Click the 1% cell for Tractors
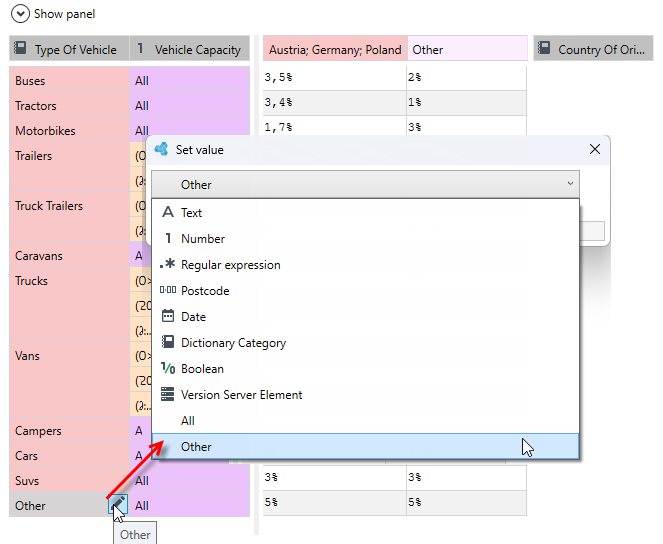The height and width of the screenshot is (544, 663). coord(467,103)
